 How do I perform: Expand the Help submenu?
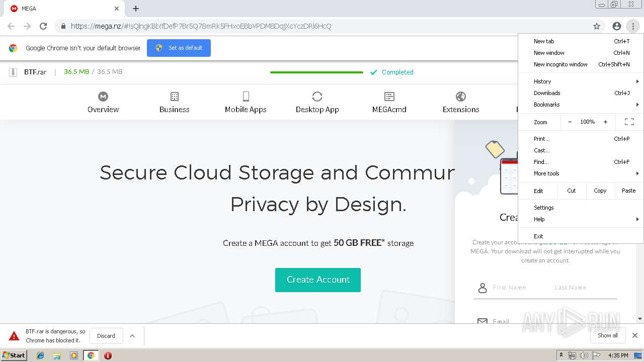[x=581, y=219]
